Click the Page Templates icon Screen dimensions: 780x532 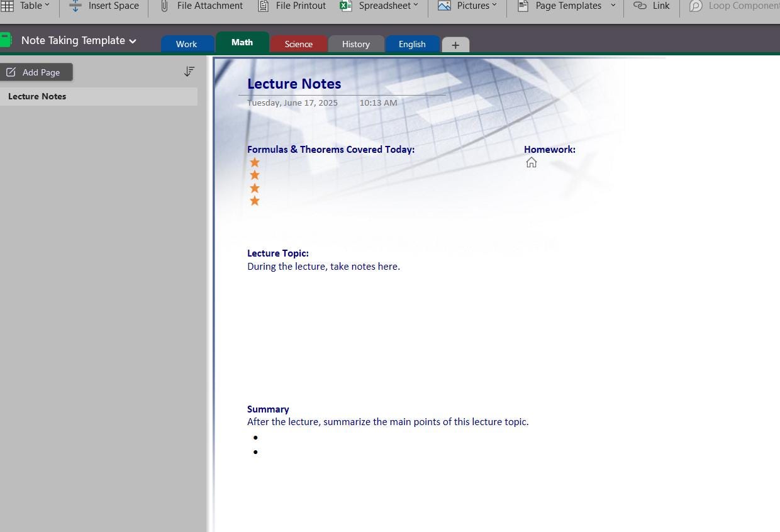(x=523, y=6)
